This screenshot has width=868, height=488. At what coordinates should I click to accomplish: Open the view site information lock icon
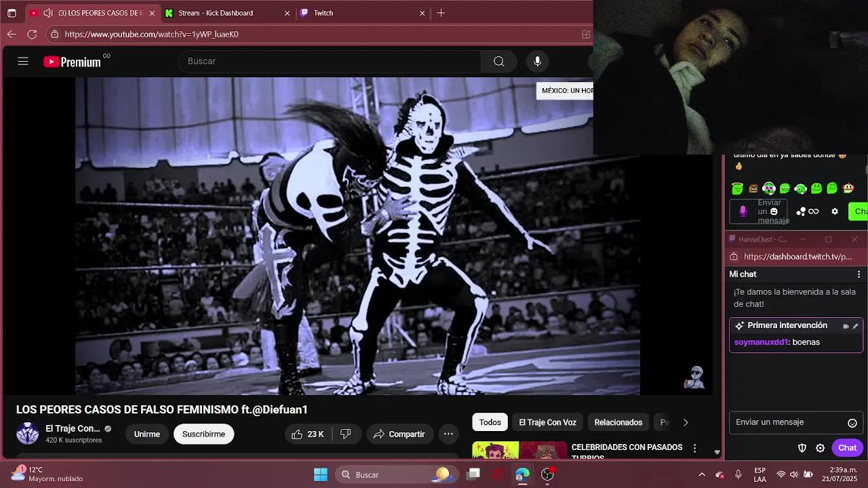pyautogui.click(x=54, y=34)
